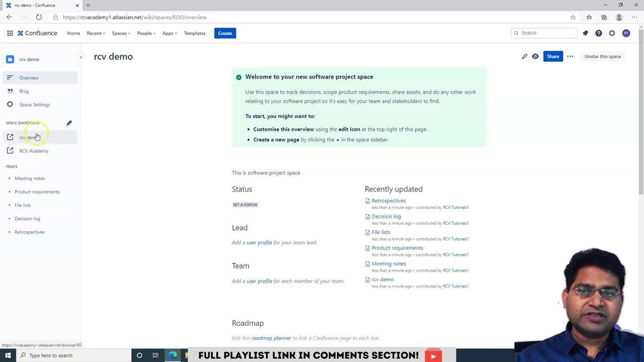
Task: Bookmark this page with the star icon
Action: (x=573, y=17)
